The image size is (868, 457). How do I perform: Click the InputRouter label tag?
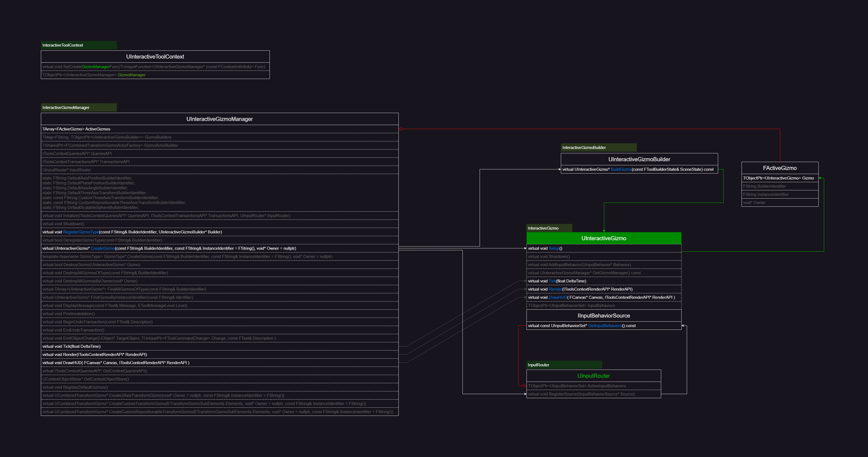click(564, 365)
